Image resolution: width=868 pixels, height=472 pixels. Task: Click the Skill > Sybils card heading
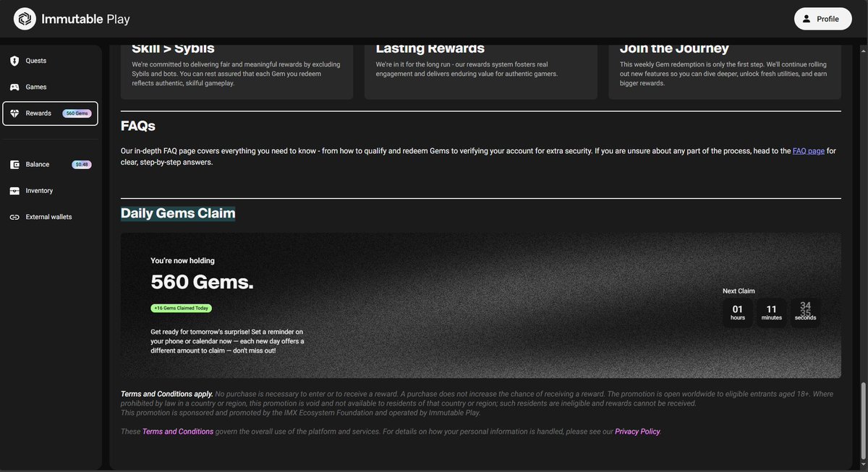tap(173, 48)
